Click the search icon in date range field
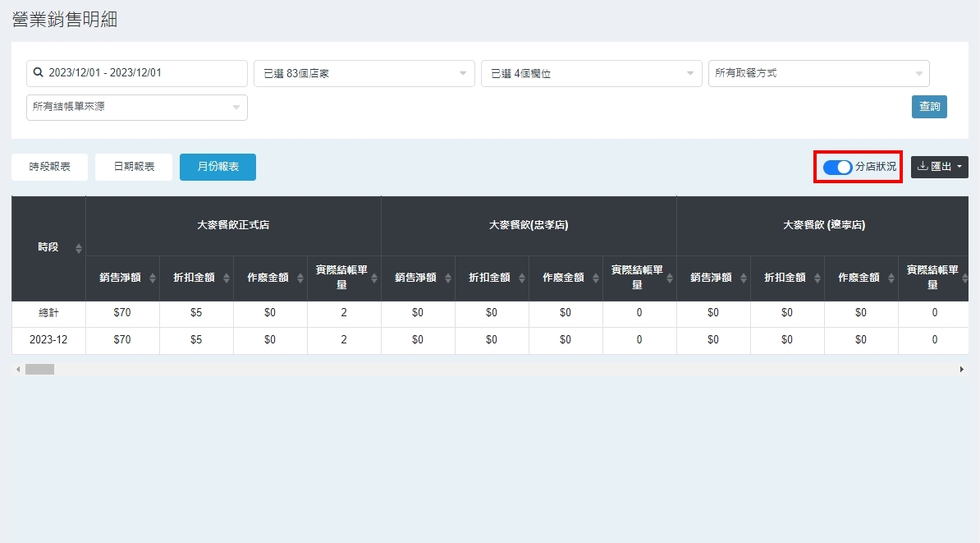The width and height of the screenshot is (980, 543). pyautogui.click(x=38, y=73)
